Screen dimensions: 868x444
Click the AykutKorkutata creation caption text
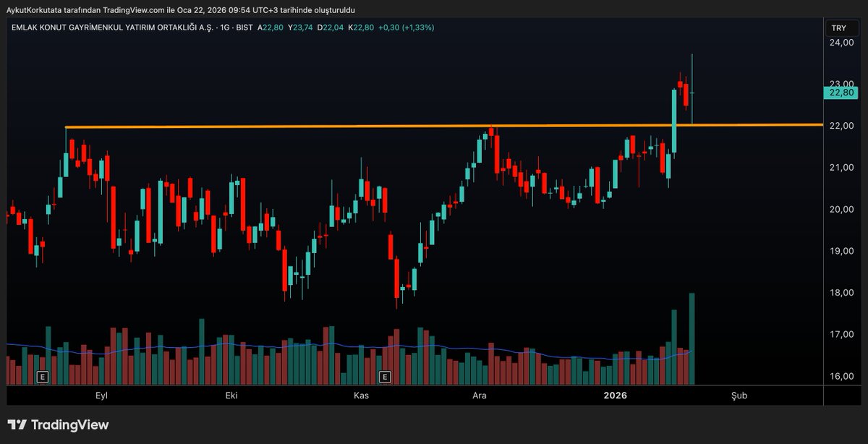(180, 10)
